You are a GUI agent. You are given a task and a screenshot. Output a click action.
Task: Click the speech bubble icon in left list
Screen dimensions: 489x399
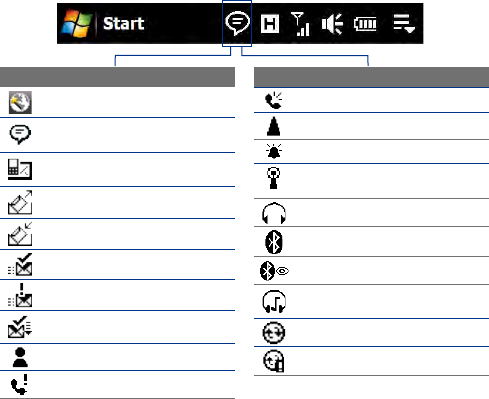tap(20, 134)
